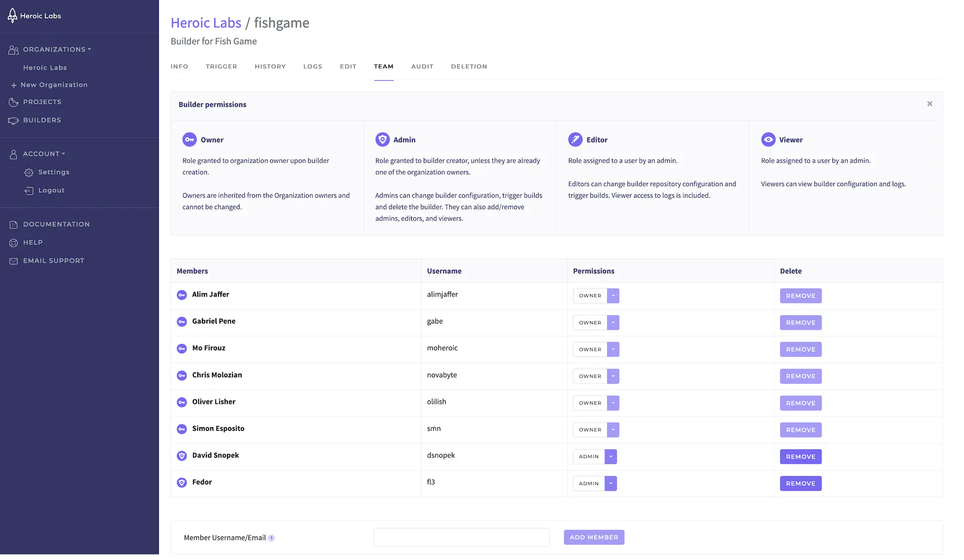Remove David Snopek from the team

(x=801, y=457)
